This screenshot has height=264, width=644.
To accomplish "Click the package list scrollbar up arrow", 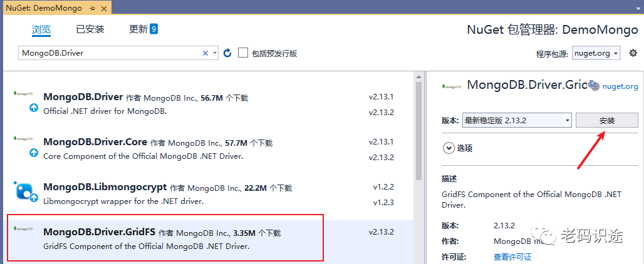I will tap(418, 77).
